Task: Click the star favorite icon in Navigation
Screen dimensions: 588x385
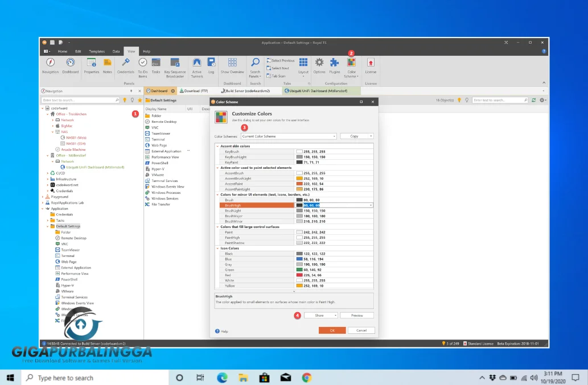Action: coord(140,100)
